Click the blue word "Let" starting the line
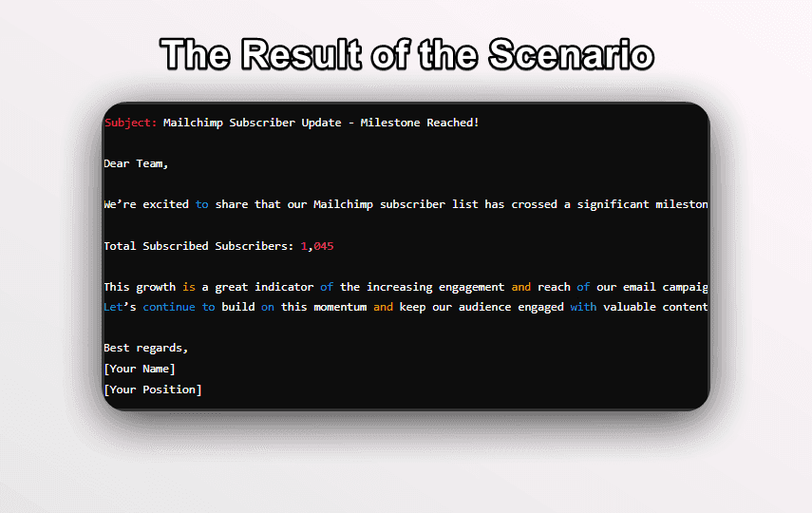This screenshot has height=513, width=812. (x=112, y=307)
